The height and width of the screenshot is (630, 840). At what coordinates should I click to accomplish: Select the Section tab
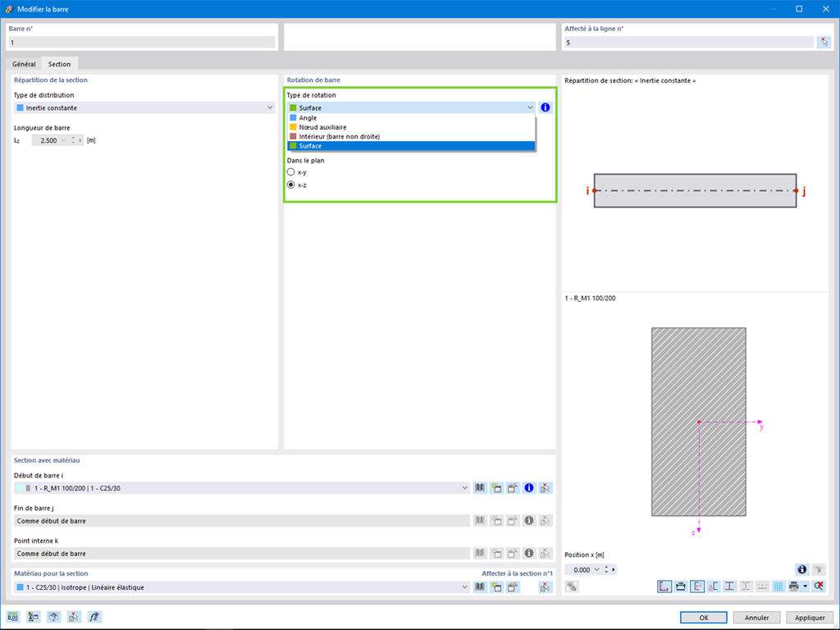click(59, 64)
